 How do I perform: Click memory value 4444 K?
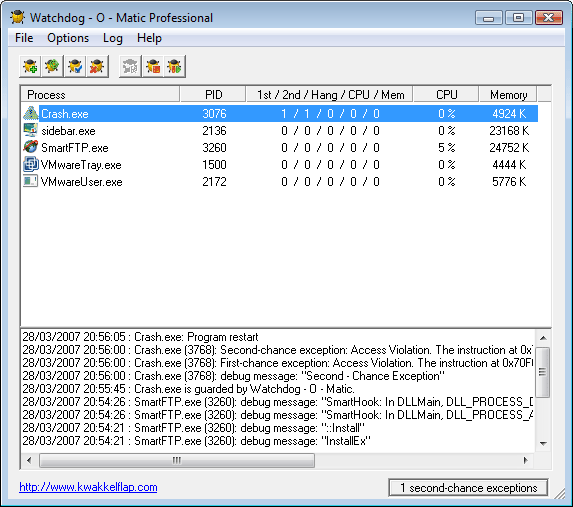[x=509, y=165]
